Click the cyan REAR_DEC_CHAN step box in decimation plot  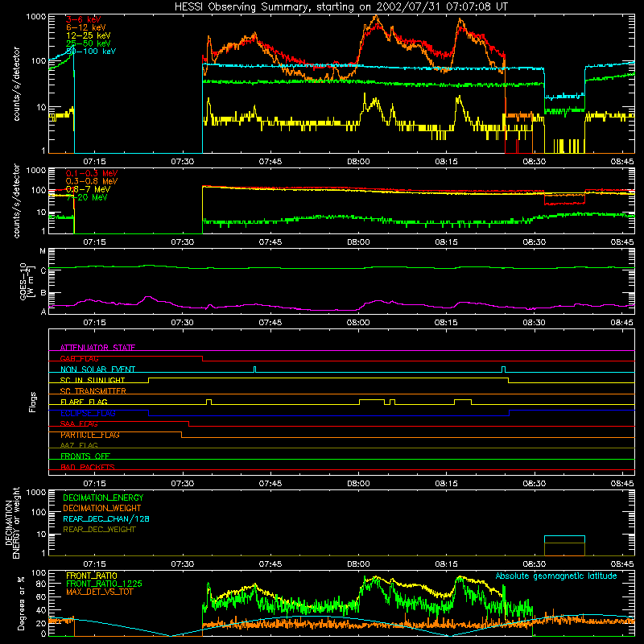click(564, 539)
